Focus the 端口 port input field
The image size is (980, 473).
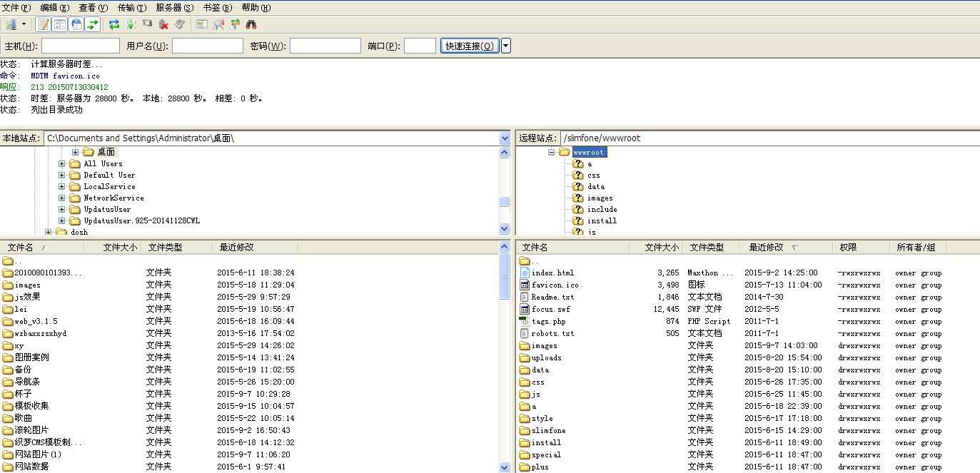(x=420, y=46)
